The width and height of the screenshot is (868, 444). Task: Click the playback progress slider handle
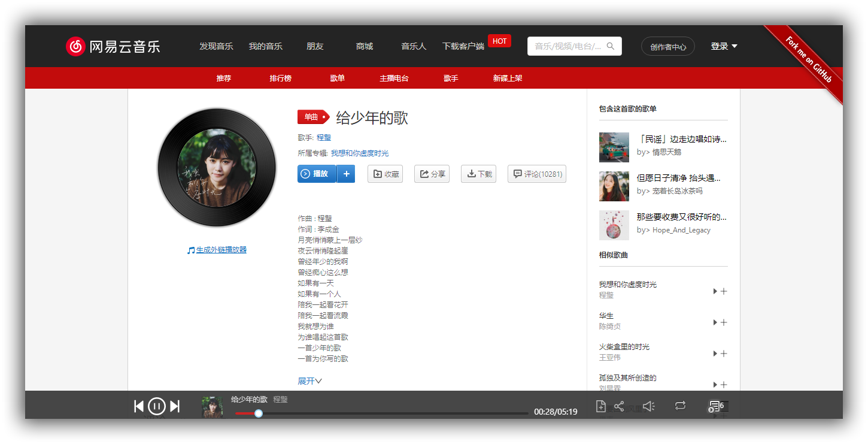(x=259, y=413)
